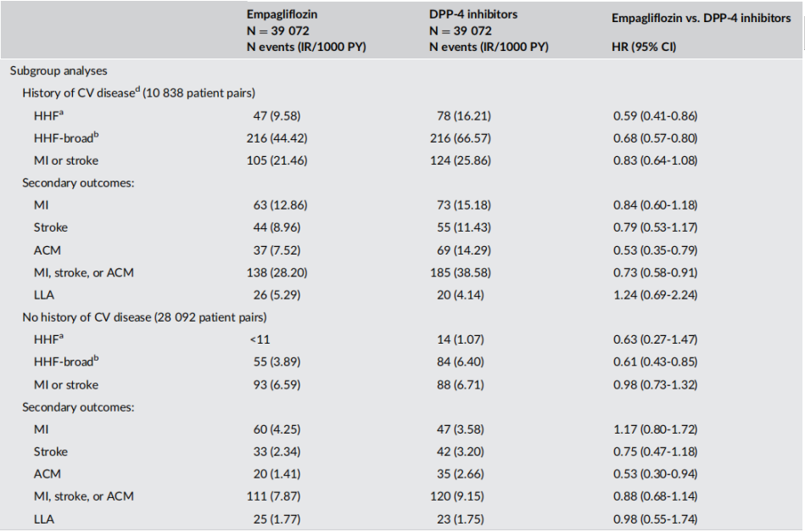Select the Subgroup analyses row label

(59, 71)
